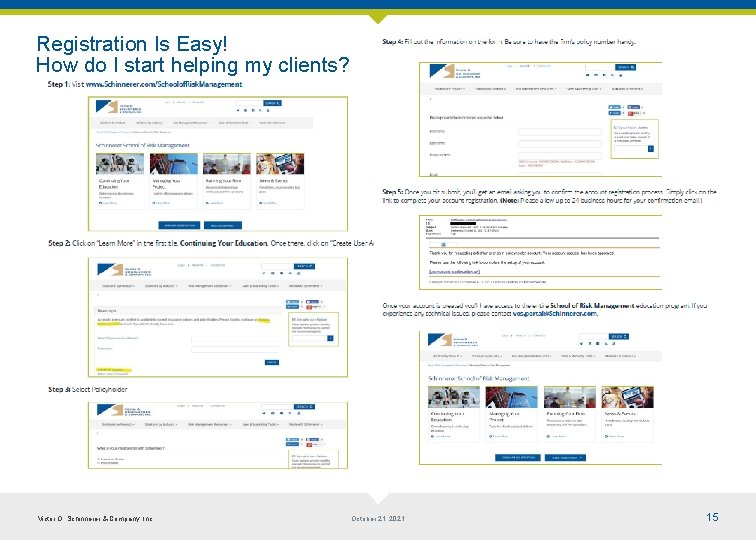Click the October 21, 2021 footer date
Image resolution: width=756 pixels, height=540 pixels.
coord(378,519)
